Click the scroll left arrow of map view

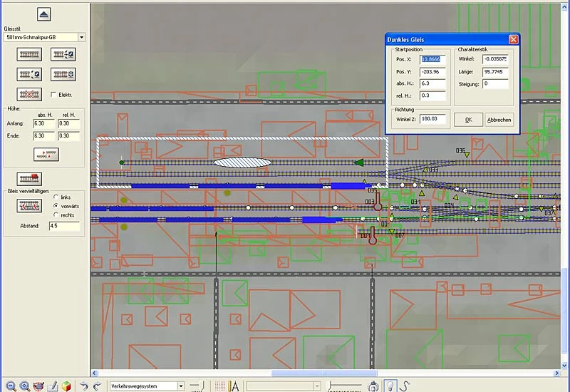tap(95, 373)
